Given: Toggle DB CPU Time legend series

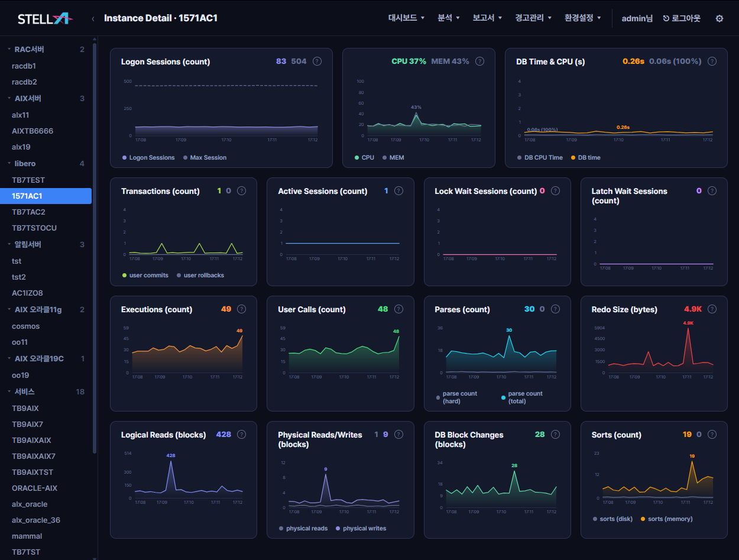Looking at the screenshot, I should (x=540, y=158).
